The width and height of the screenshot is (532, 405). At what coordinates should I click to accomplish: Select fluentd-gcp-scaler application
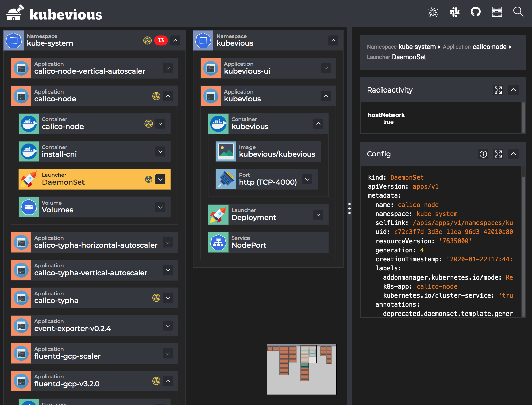95,354
